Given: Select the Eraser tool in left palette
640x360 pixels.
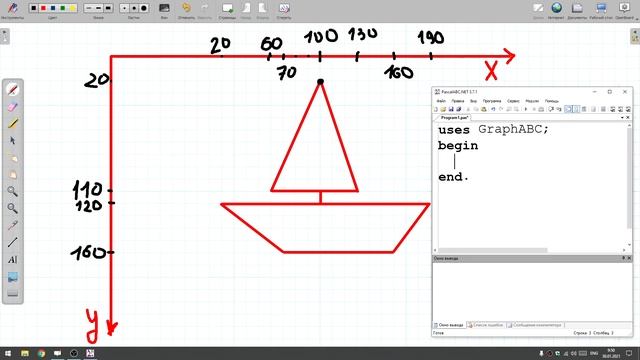Looking at the screenshot, I should 13,107.
